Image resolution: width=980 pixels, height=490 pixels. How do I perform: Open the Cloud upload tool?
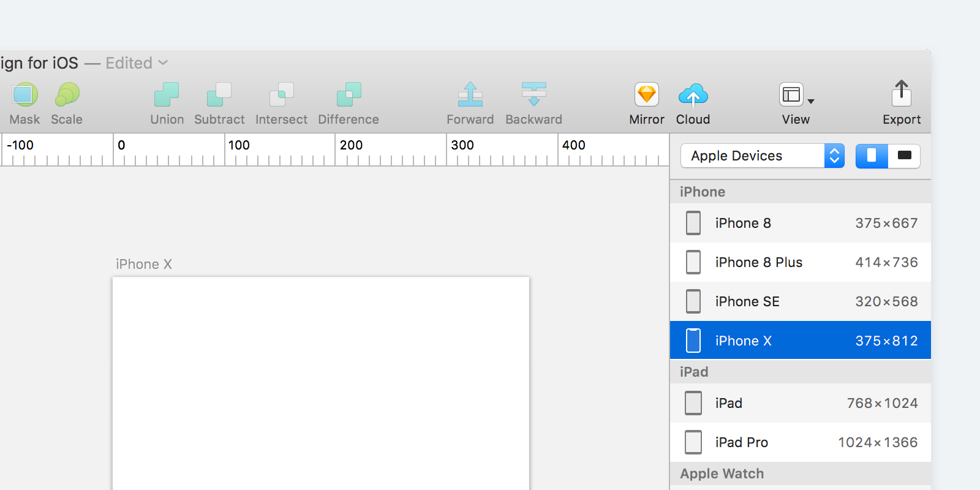[x=693, y=95]
